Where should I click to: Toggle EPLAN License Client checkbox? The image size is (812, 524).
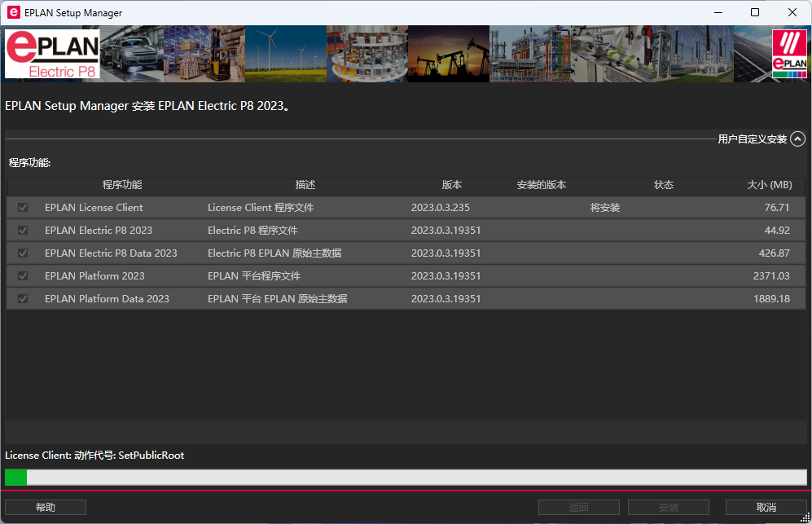coord(23,207)
